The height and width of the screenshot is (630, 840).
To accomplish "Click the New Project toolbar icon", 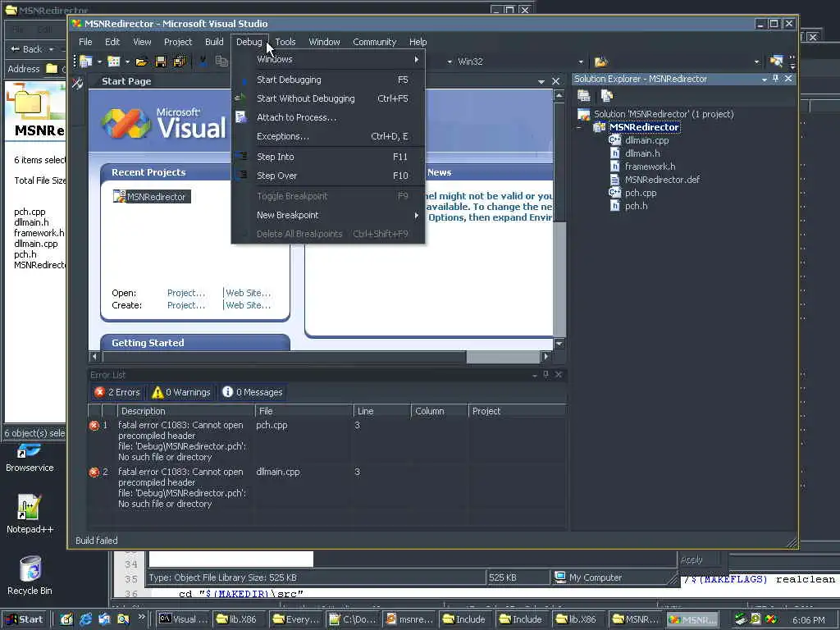I will [x=86, y=62].
